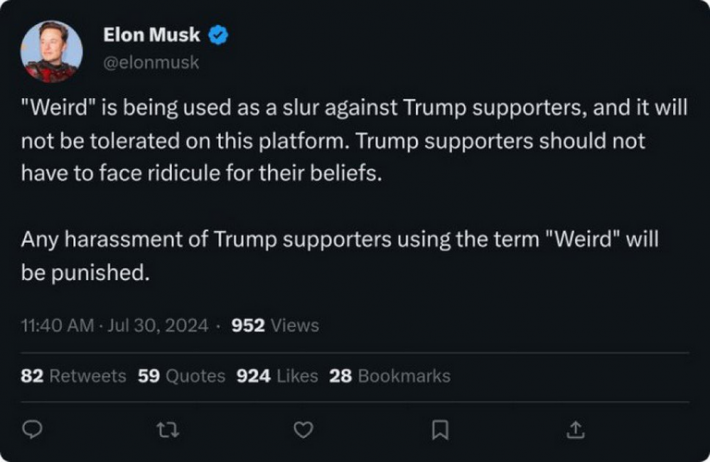Viewport: 710px width, 462px height.
Task: Bookmark this tweet using the bookmark icon
Action: [x=439, y=429]
